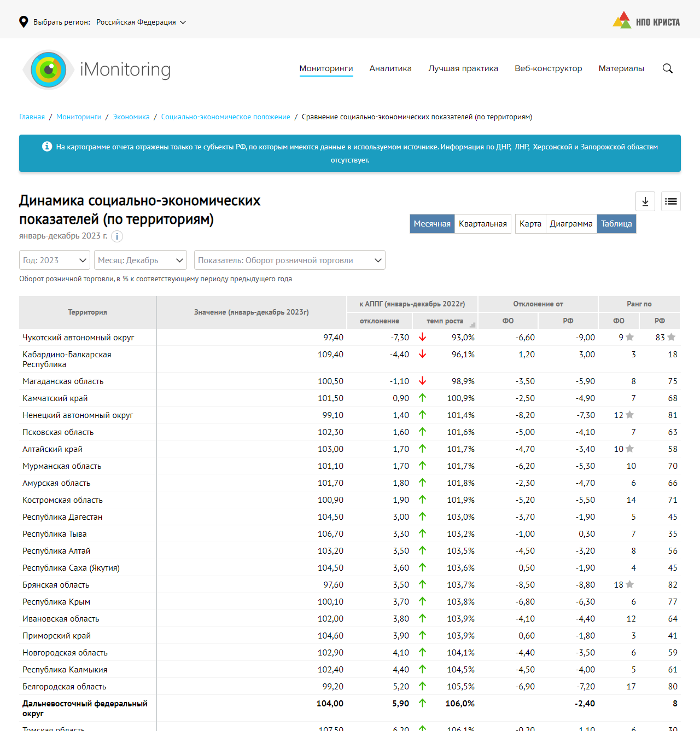
Task: Show the Карта view
Action: coord(530,224)
